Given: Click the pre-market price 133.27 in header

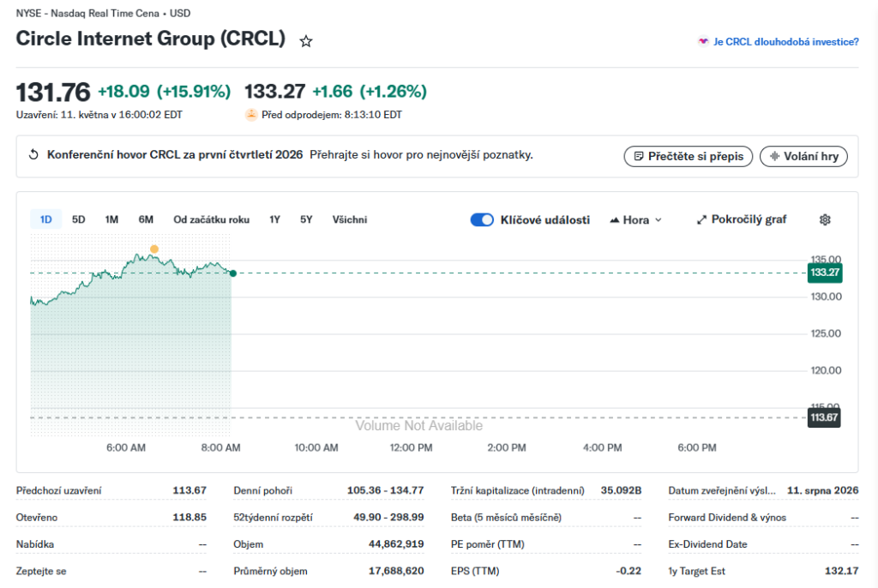Looking at the screenshot, I should pyautogui.click(x=274, y=91).
